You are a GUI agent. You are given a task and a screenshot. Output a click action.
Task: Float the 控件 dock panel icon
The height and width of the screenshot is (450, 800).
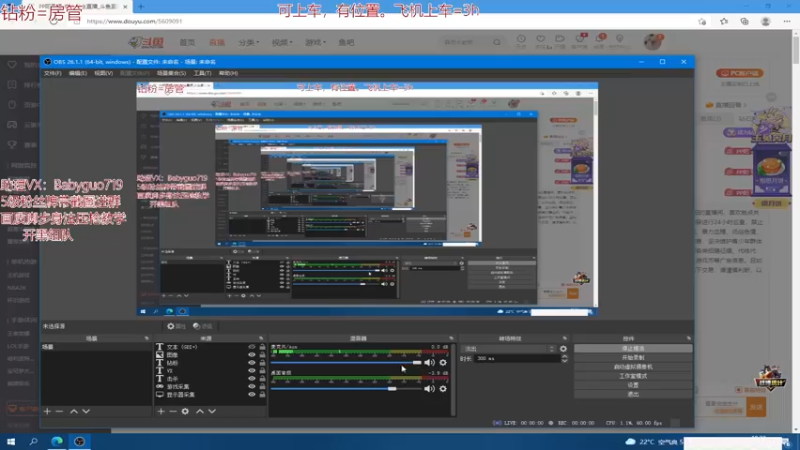tap(689, 338)
